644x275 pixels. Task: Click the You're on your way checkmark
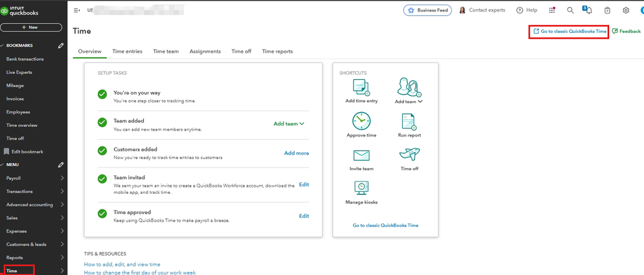pyautogui.click(x=102, y=95)
